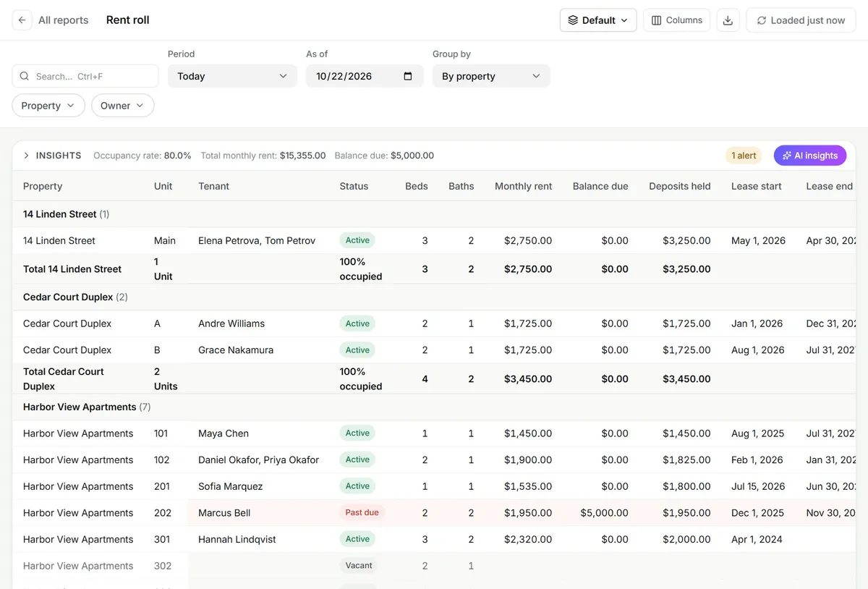Click the Columns button
This screenshot has width=868, height=589.
tap(677, 20)
